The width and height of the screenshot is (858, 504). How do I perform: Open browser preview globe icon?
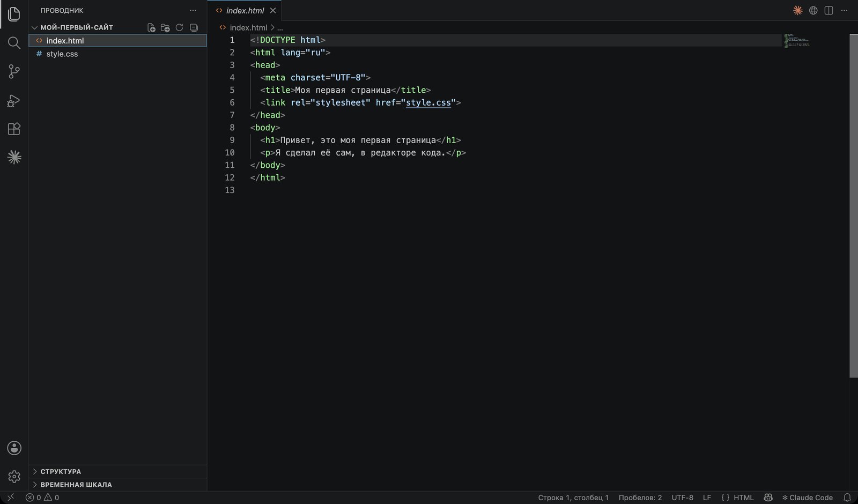point(813,10)
